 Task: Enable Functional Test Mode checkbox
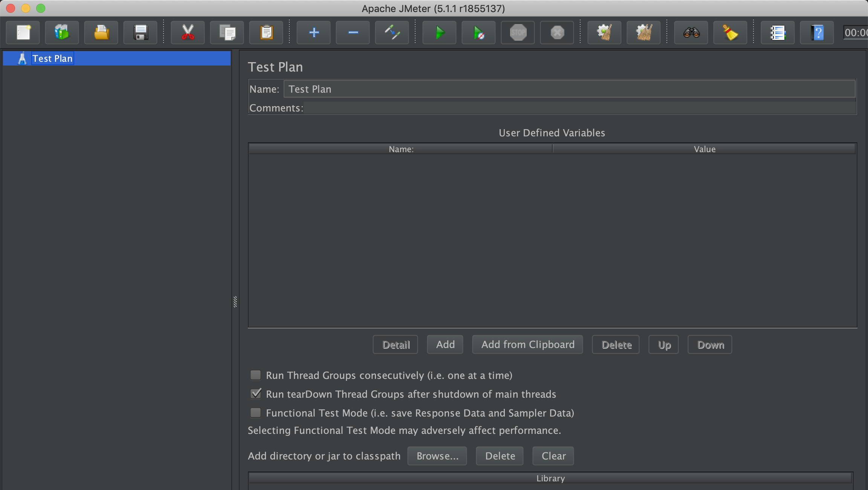coord(256,413)
